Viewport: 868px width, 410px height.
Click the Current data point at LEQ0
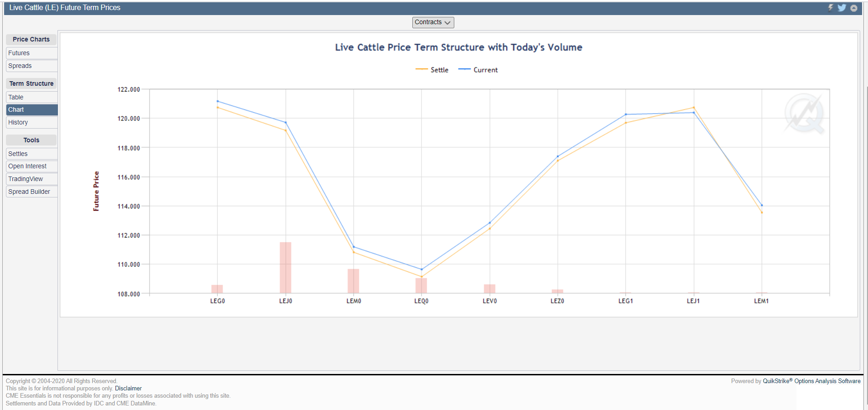pos(421,270)
